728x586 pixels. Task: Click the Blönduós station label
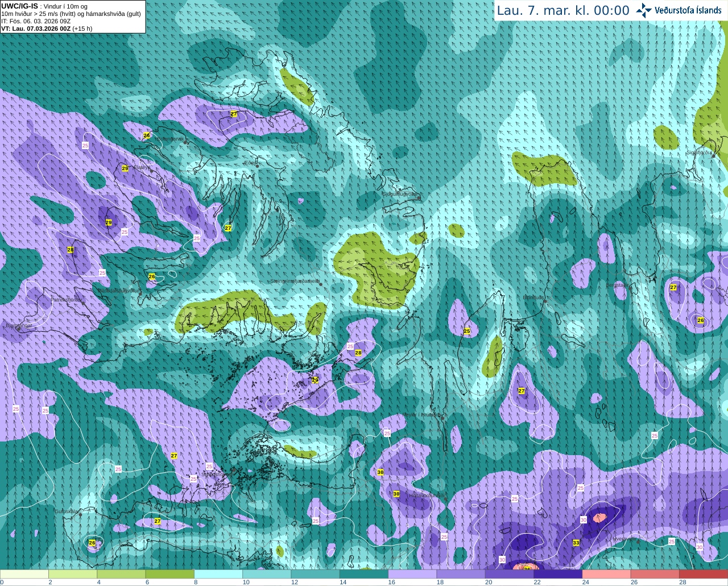pos(533,297)
